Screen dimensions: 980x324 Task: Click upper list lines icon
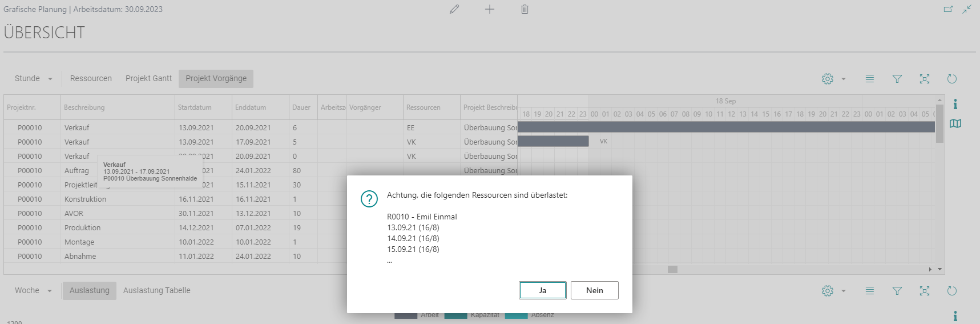point(870,79)
